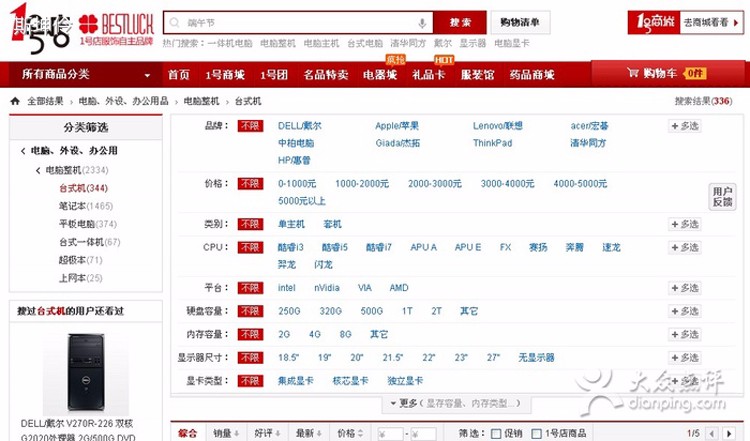Filter by brand DELL/戴尔
The image size is (750, 441).
point(300,126)
